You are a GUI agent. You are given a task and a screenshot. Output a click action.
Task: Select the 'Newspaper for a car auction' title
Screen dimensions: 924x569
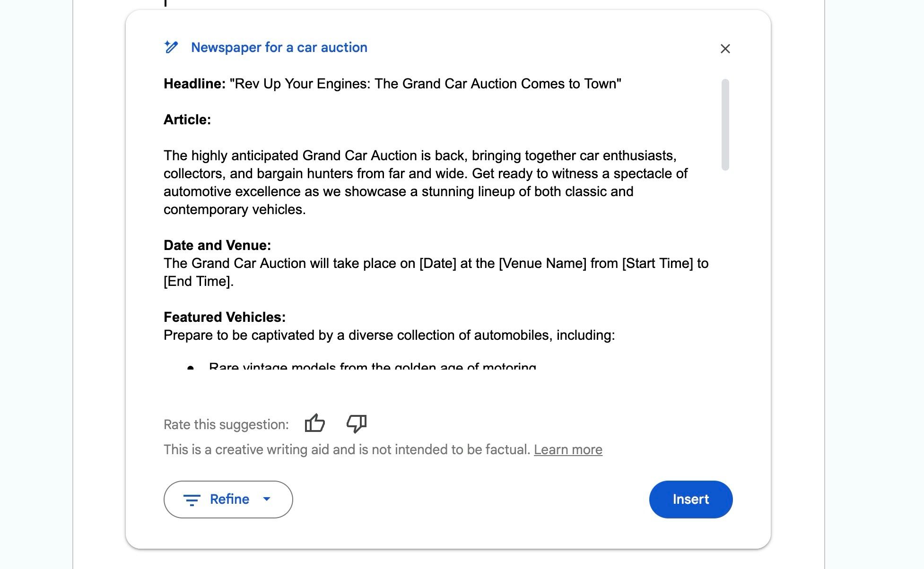(x=279, y=47)
